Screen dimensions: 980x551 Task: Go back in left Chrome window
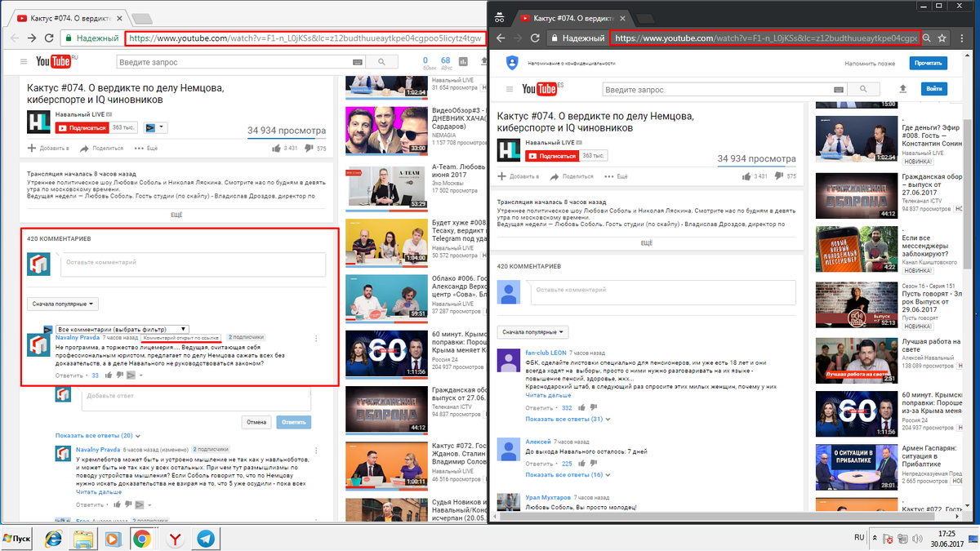13,38
